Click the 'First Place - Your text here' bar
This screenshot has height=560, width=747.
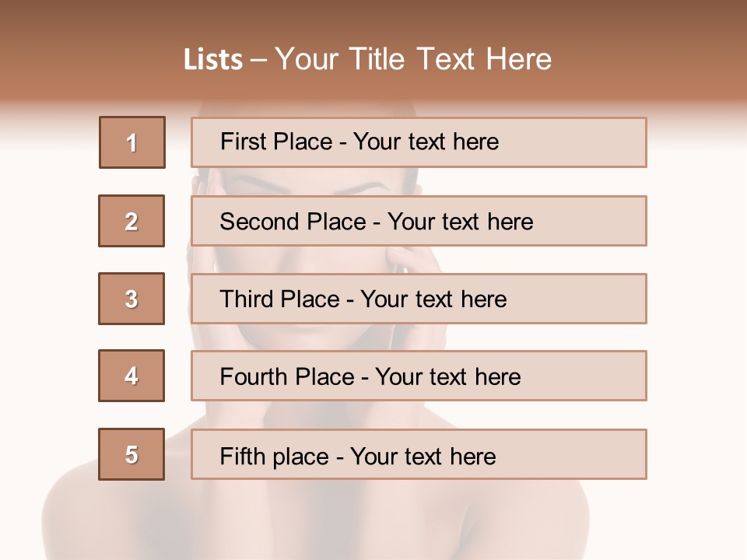coord(419,142)
